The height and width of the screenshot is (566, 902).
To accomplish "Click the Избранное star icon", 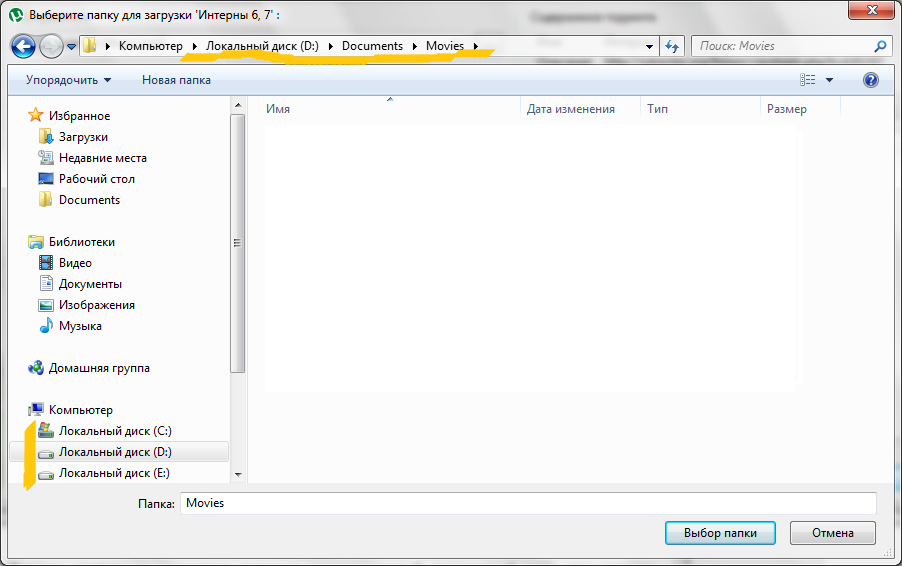I will [36, 115].
